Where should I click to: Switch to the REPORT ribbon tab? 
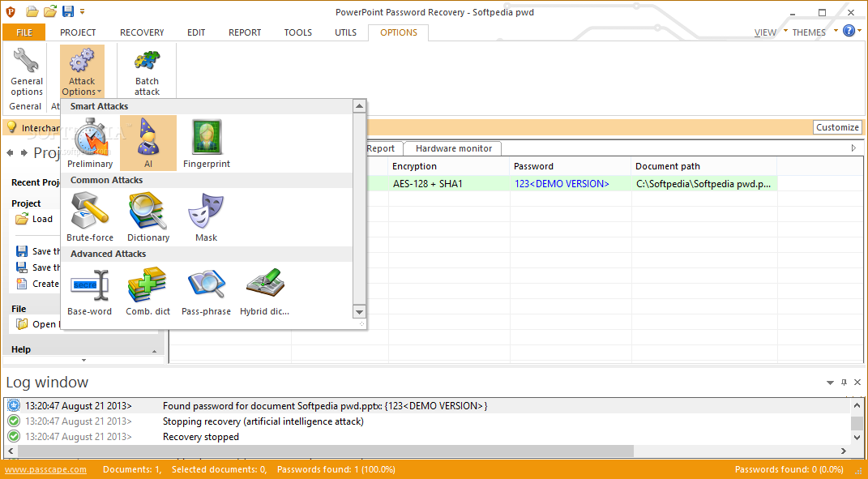245,32
